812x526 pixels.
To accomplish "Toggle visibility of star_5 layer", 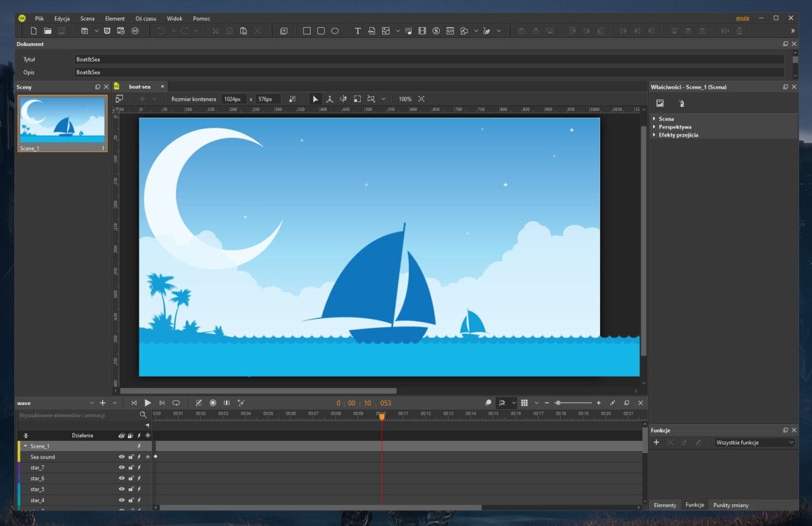I will pyautogui.click(x=122, y=489).
